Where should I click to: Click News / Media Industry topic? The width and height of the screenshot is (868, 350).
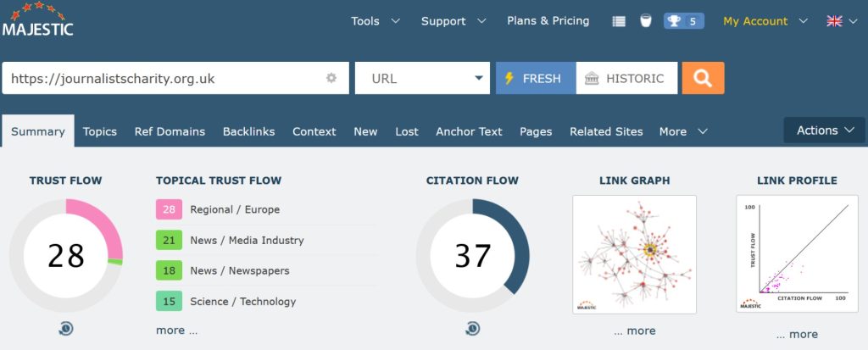coord(247,241)
